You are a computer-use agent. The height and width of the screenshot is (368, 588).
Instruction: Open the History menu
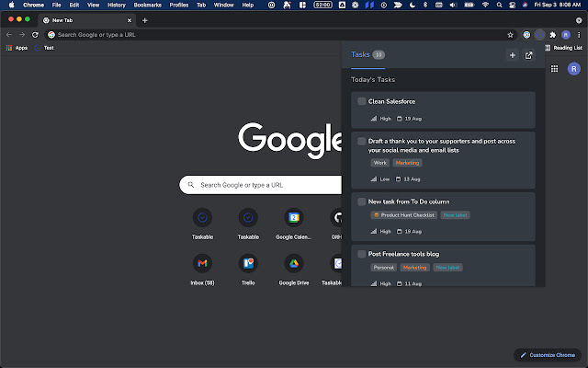117,5
